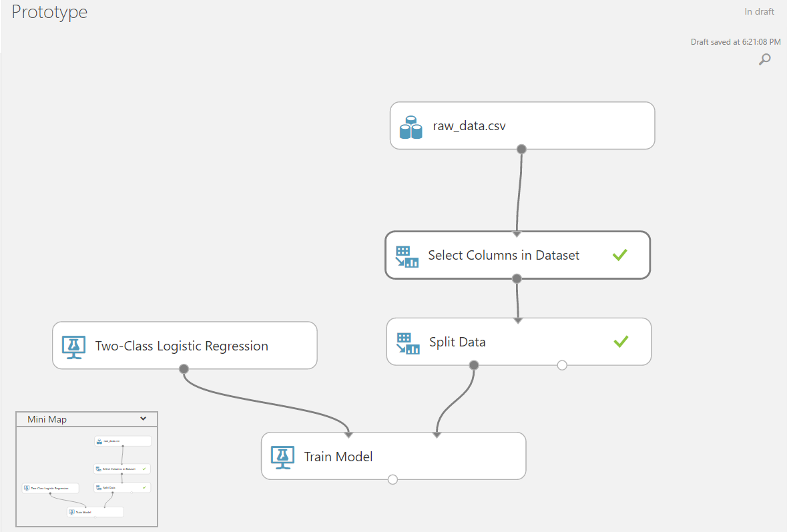The image size is (787, 532).
Task: Click Split Data's left output port
Action: tap(474, 365)
